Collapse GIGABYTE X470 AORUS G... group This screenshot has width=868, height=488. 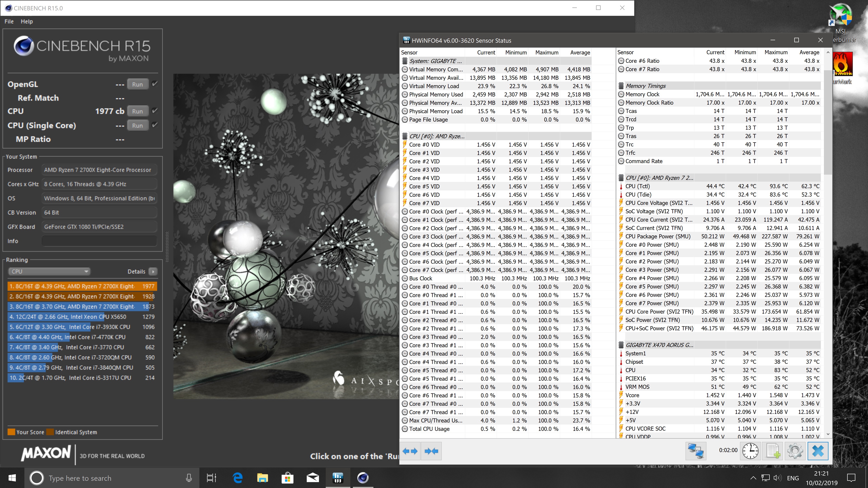621,345
